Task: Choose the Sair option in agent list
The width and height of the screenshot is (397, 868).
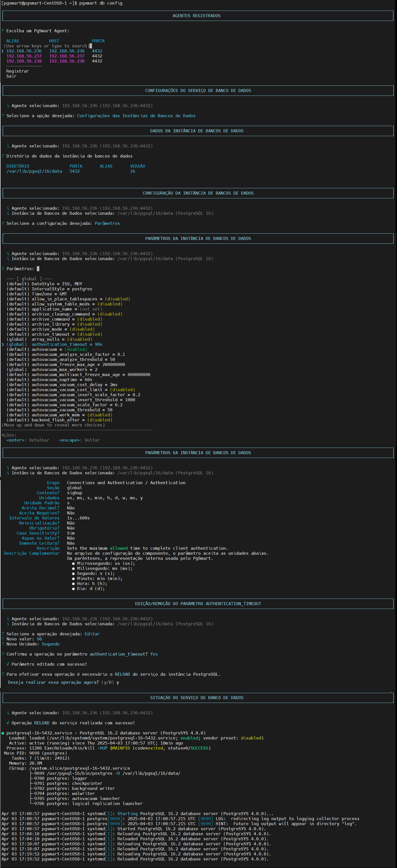Action: click(x=11, y=76)
